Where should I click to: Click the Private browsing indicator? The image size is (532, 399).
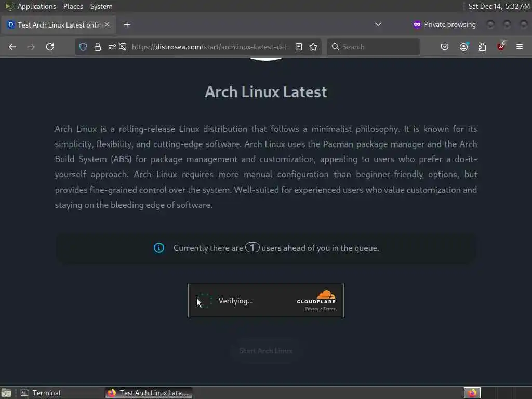(444, 24)
